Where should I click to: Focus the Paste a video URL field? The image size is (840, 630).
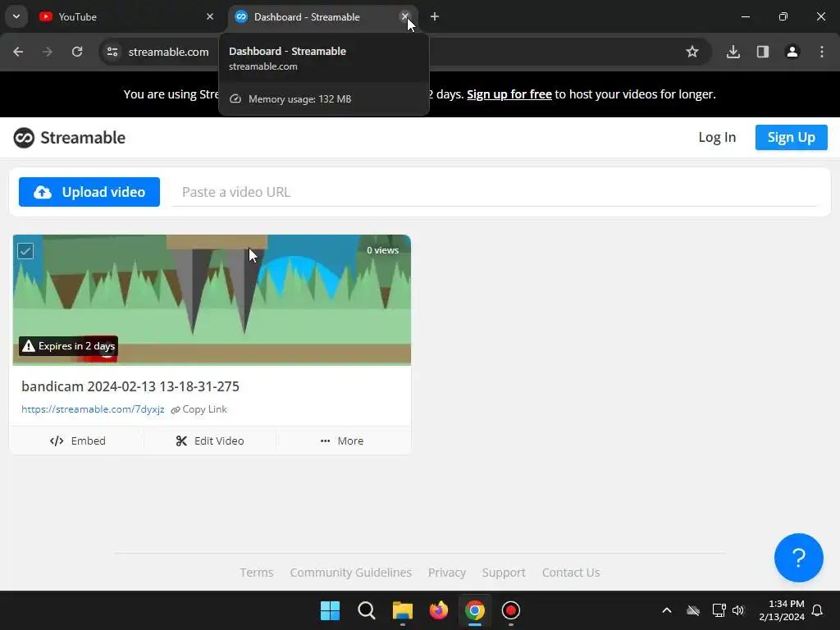click(x=494, y=192)
